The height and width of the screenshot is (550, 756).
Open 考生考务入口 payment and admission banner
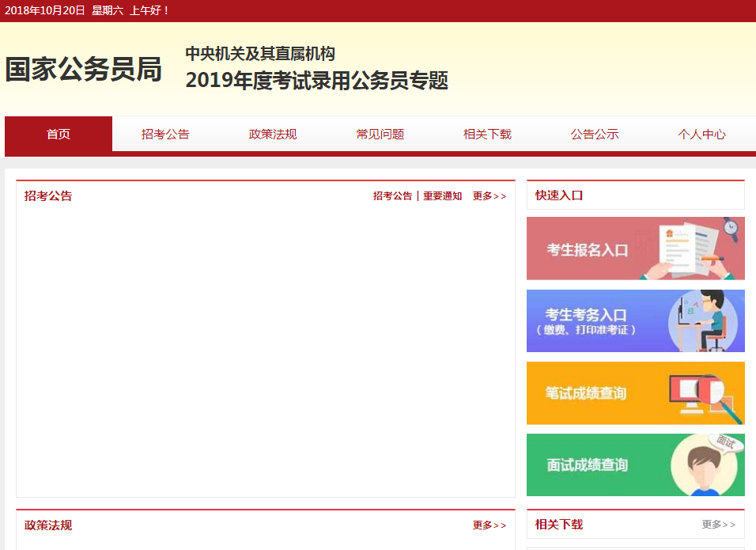point(636,321)
